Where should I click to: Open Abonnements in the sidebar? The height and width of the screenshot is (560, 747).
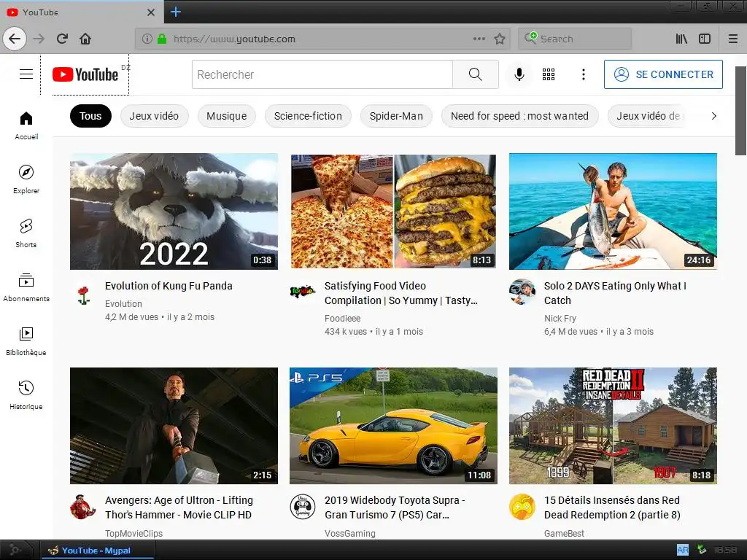(x=26, y=287)
